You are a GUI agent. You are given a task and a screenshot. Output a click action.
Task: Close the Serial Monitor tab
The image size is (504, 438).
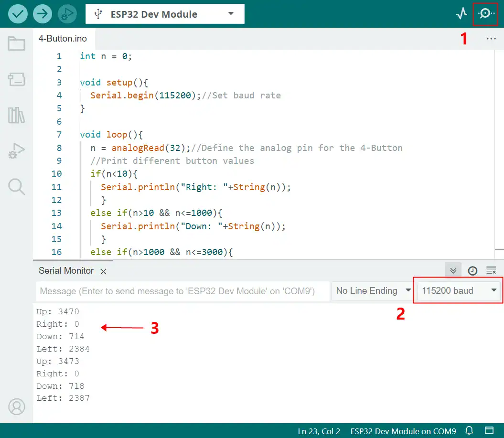tap(103, 271)
